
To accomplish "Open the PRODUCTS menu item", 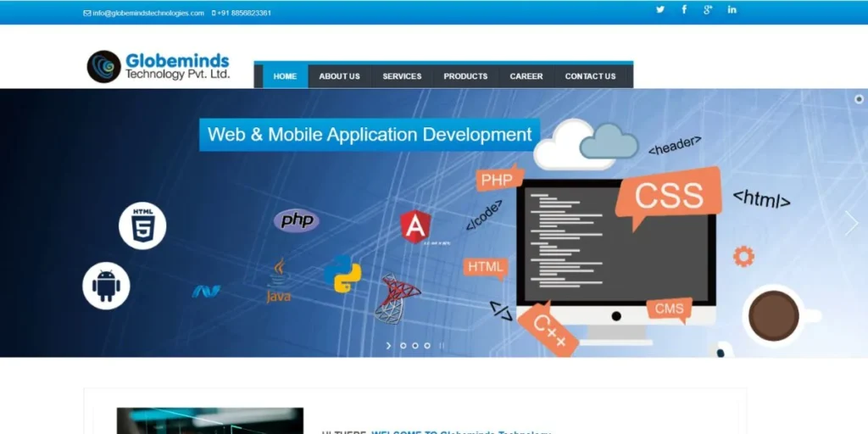I will pyautogui.click(x=465, y=76).
